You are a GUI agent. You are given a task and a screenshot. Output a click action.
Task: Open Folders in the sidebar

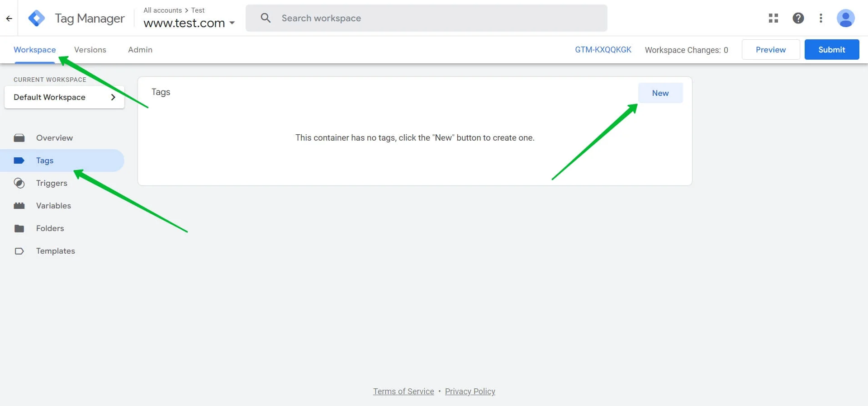click(62, 228)
